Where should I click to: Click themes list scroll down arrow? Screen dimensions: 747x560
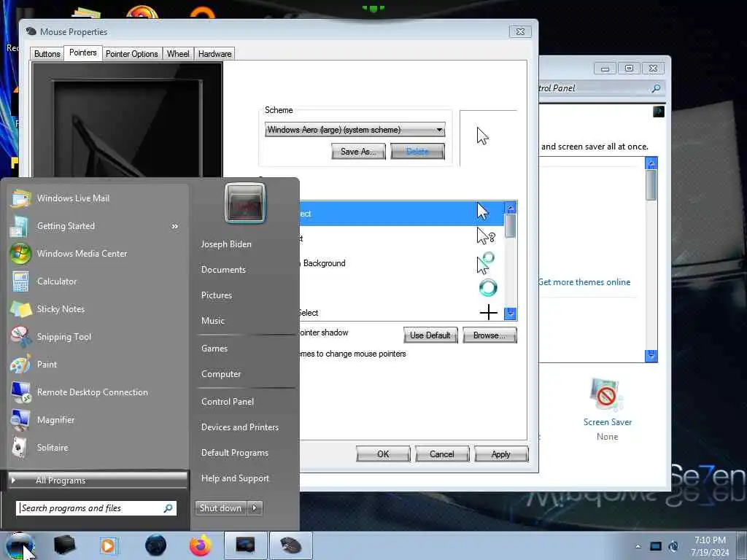[651, 355]
